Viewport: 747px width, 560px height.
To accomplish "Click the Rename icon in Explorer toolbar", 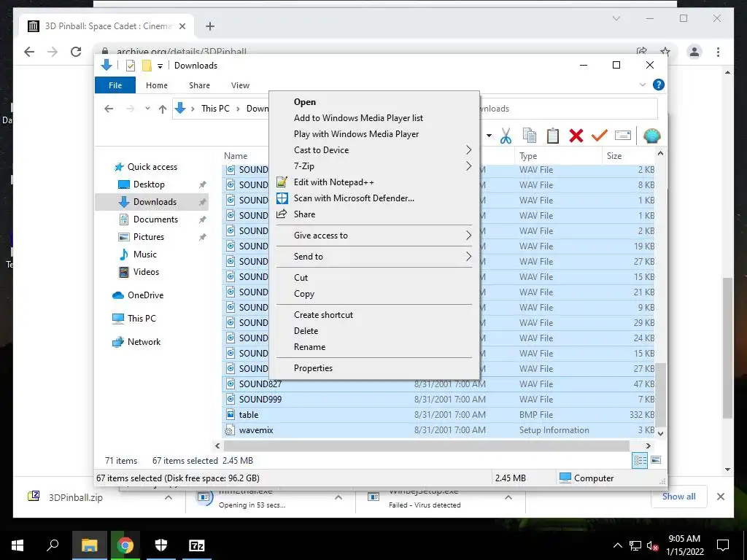I will point(623,136).
